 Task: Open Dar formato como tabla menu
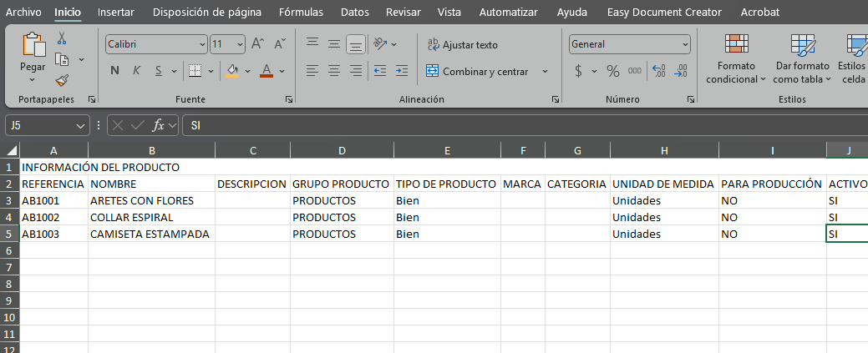coord(803,58)
